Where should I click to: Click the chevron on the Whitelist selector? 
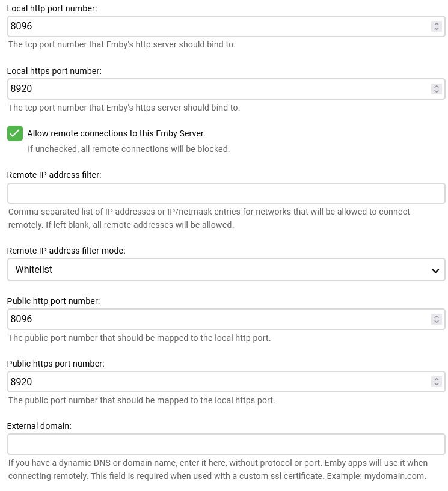coord(435,270)
